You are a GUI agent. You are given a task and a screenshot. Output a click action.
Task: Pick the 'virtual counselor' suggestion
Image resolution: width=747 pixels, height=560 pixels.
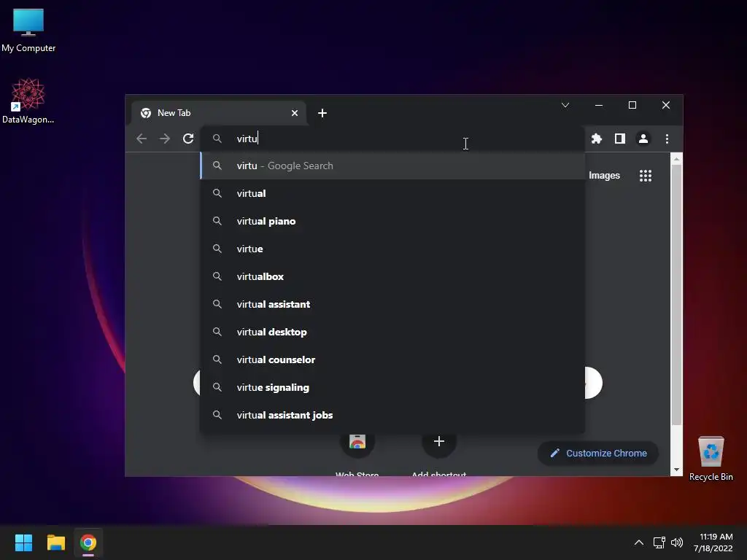392,359
